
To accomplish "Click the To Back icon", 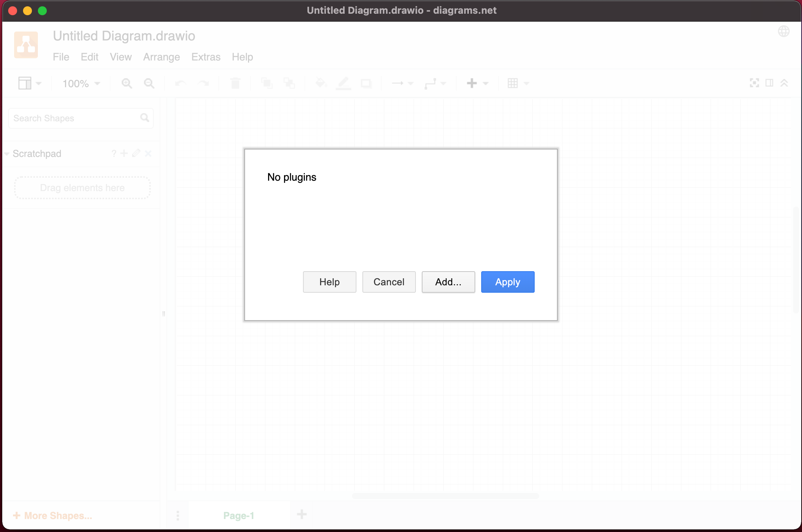I will click(289, 83).
